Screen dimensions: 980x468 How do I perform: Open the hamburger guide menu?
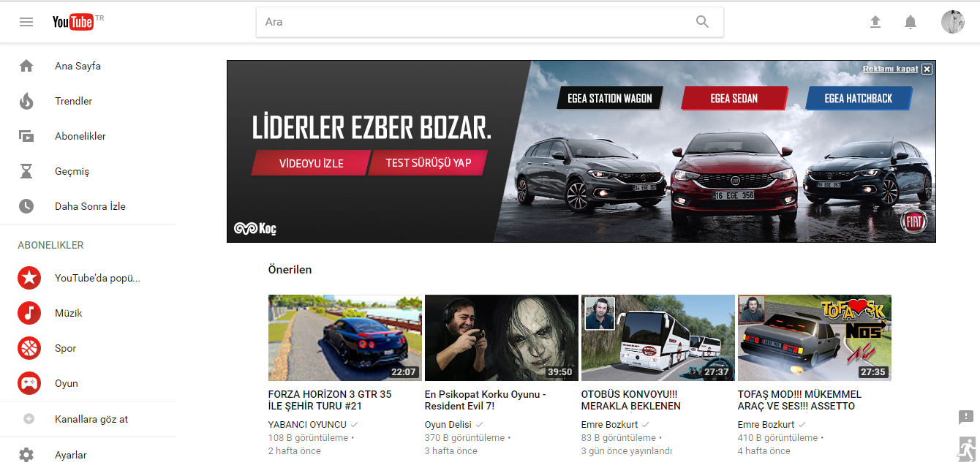tap(26, 22)
